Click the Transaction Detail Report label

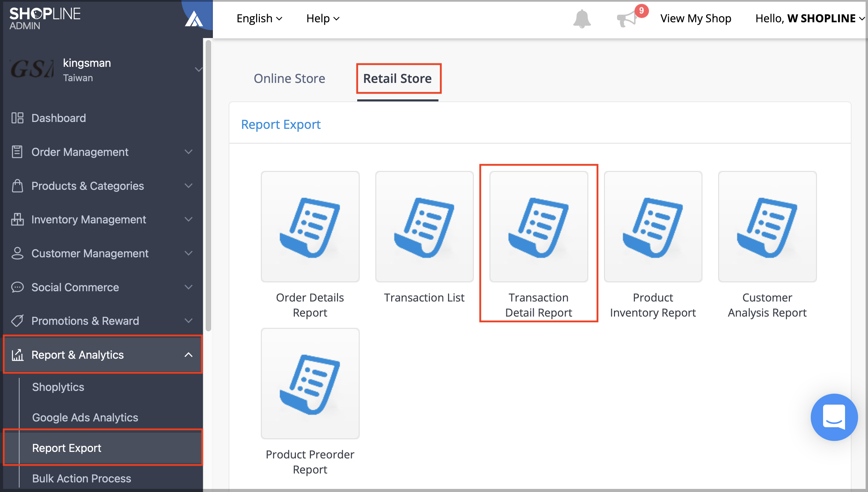(x=539, y=305)
